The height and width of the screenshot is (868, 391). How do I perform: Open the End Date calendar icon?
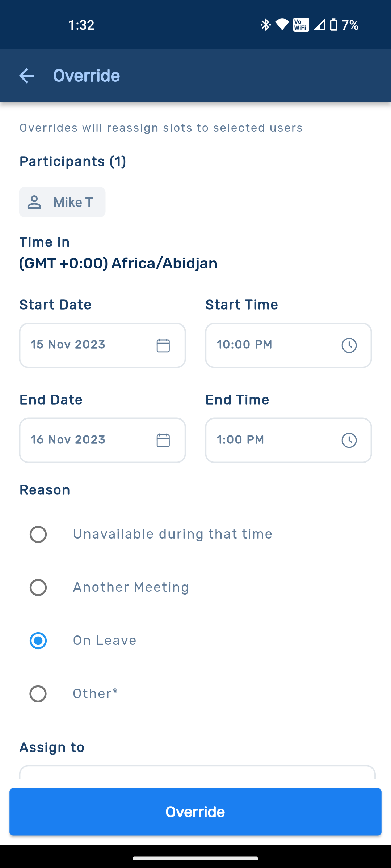163,441
